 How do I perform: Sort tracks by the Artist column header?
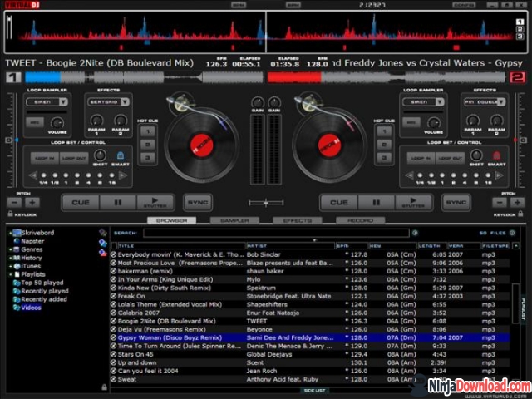pos(290,246)
